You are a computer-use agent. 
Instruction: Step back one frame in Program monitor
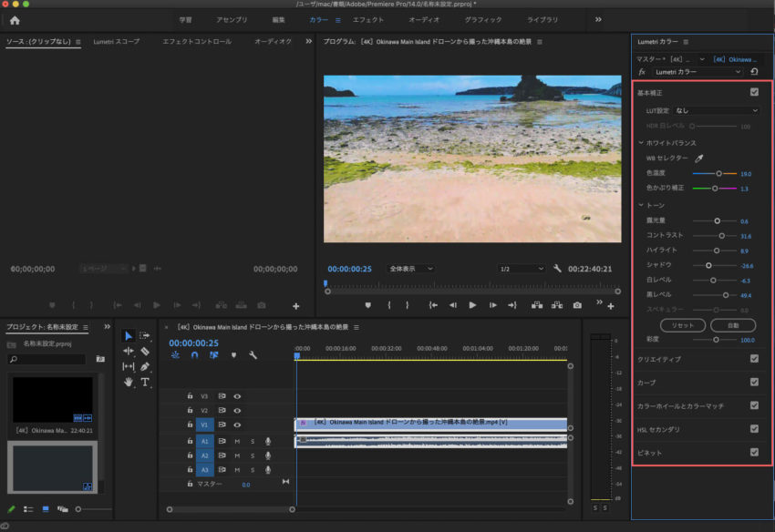(x=453, y=305)
